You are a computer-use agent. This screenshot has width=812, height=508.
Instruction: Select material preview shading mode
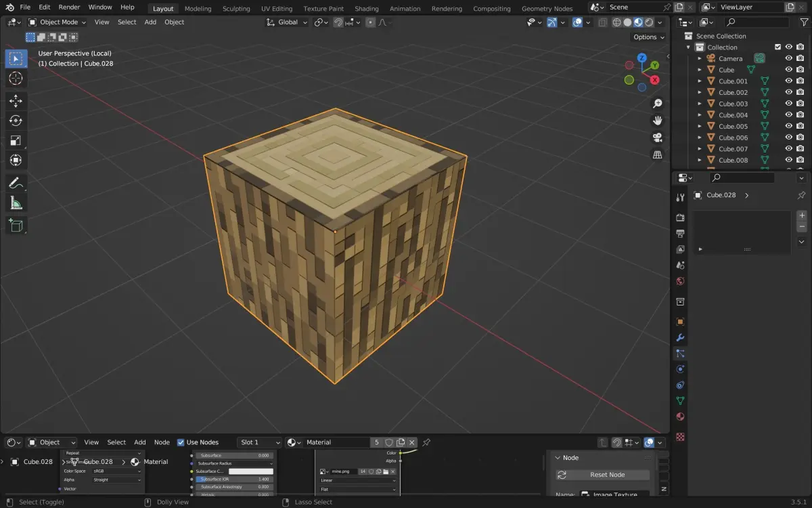(638, 22)
